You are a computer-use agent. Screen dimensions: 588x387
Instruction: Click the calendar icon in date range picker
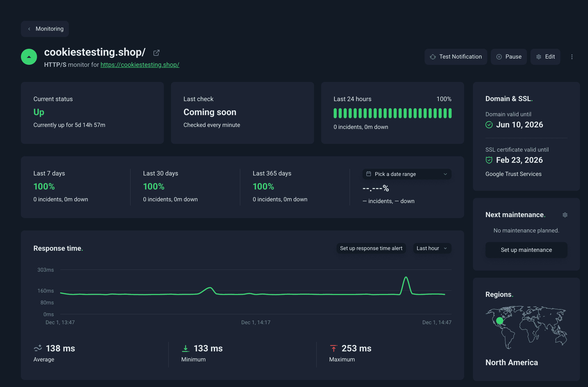click(369, 174)
